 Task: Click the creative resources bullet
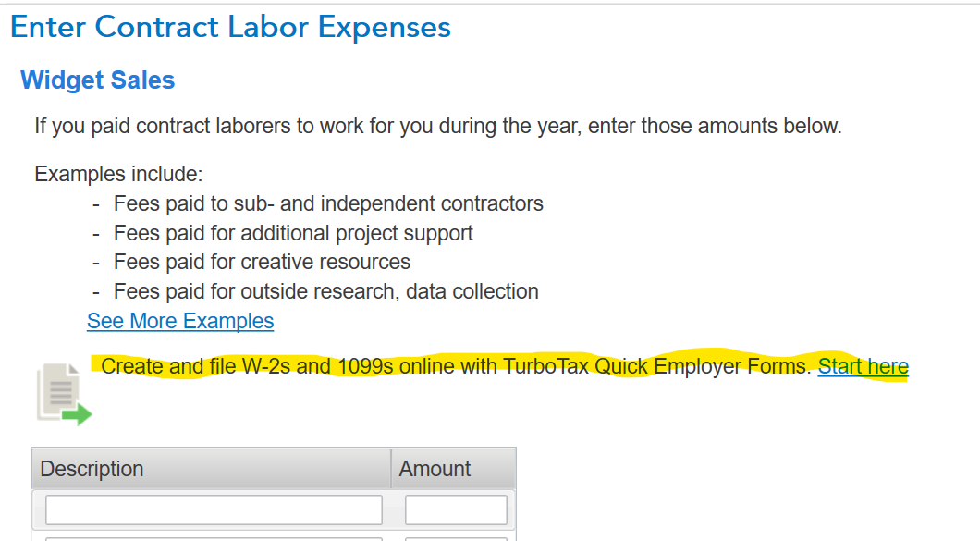coord(262,262)
